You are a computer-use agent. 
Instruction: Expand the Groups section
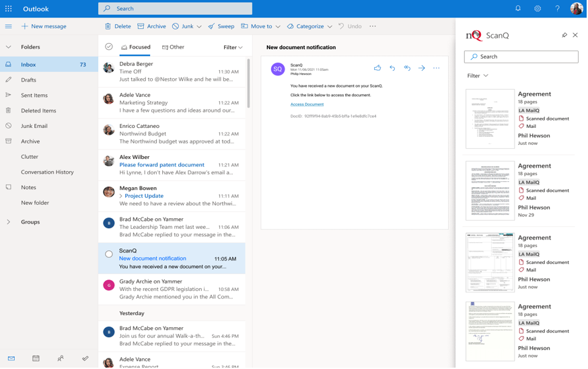[9, 222]
